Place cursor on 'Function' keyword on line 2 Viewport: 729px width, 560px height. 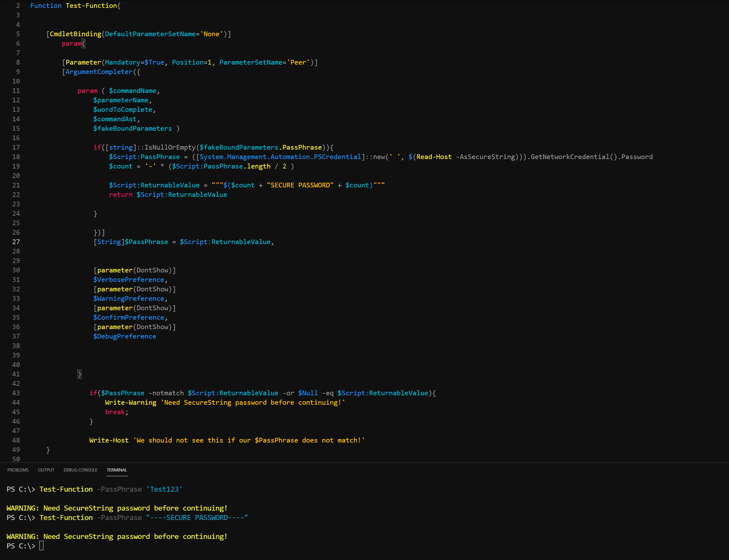[x=46, y=6]
